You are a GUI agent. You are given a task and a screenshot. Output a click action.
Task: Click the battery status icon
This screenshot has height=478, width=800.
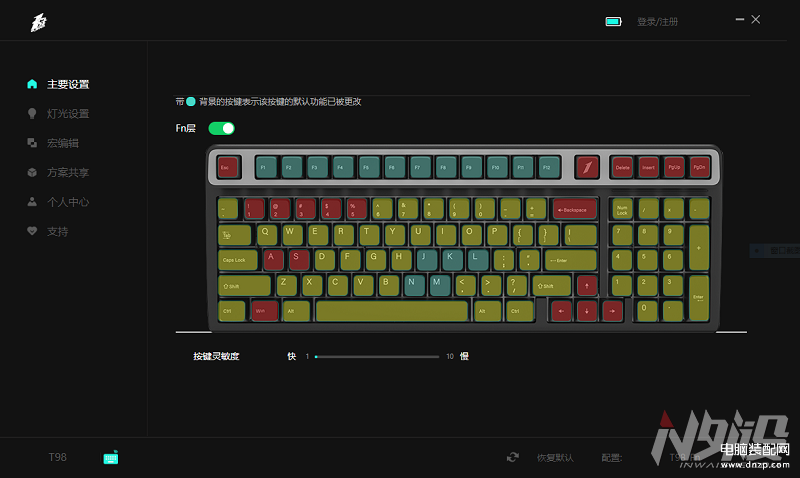[x=613, y=21]
